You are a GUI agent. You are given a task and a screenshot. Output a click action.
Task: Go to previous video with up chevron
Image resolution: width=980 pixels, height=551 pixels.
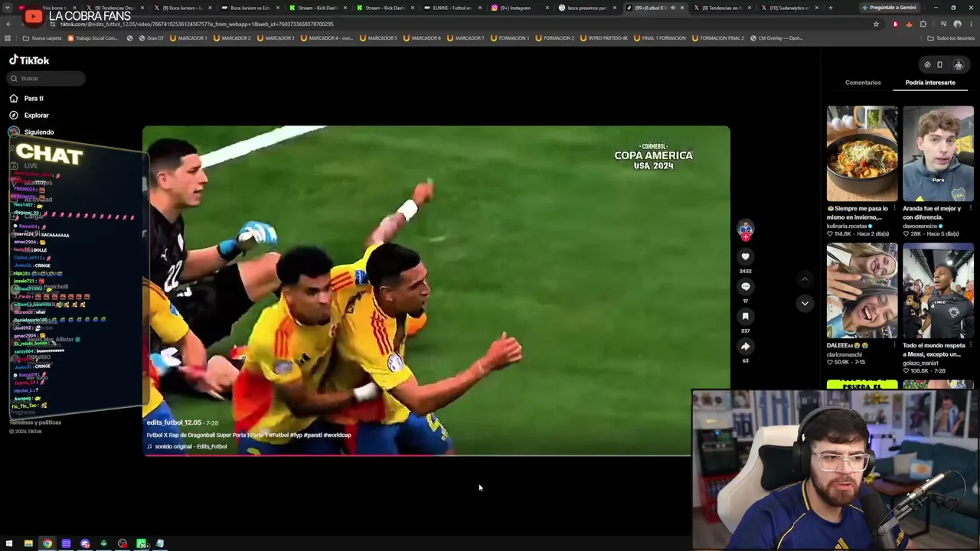coord(805,280)
